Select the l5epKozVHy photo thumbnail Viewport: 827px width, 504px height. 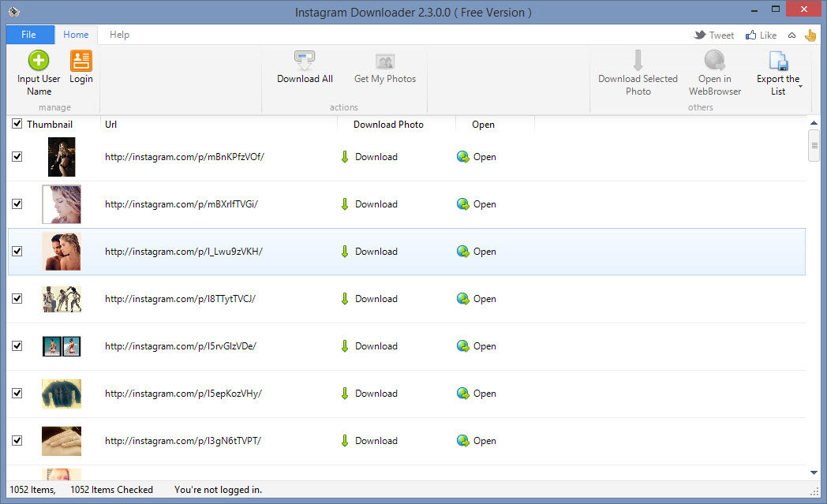(62, 394)
